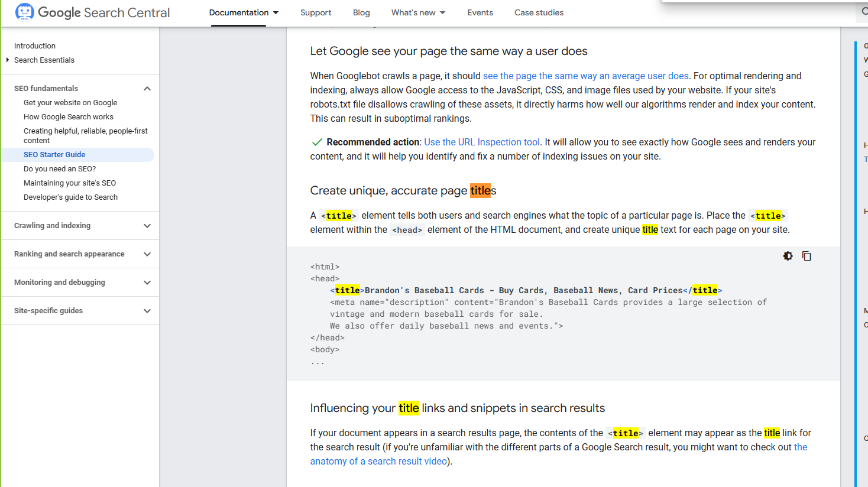Viewport: 868px width, 487px height.
Task: Click the Introduction sidebar item
Action: coord(35,46)
